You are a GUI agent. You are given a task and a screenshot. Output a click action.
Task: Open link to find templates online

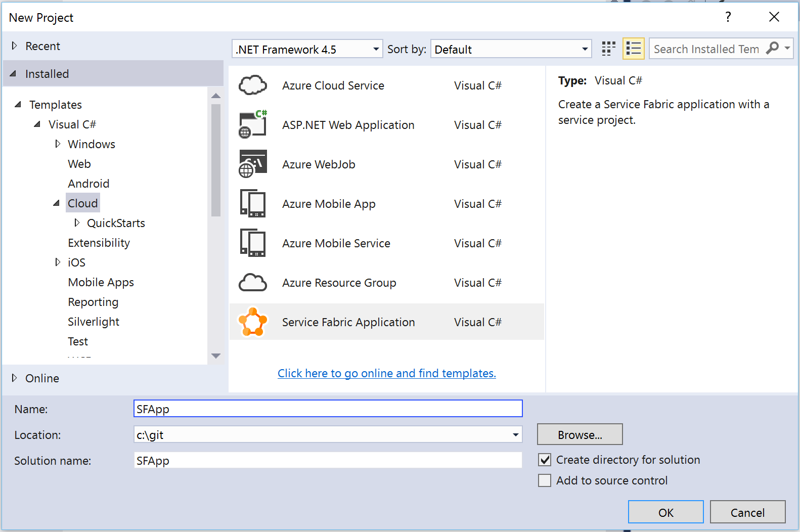(386, 373)
